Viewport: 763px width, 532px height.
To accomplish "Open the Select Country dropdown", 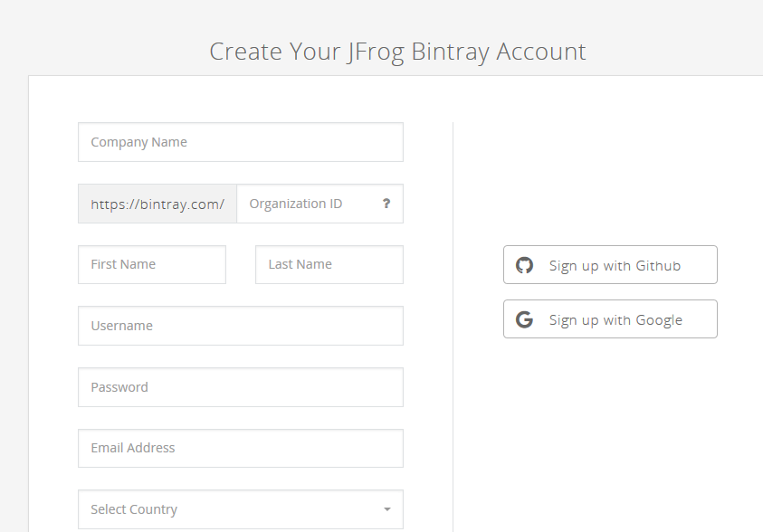I will pyautogui.click(x=240, y=509).
